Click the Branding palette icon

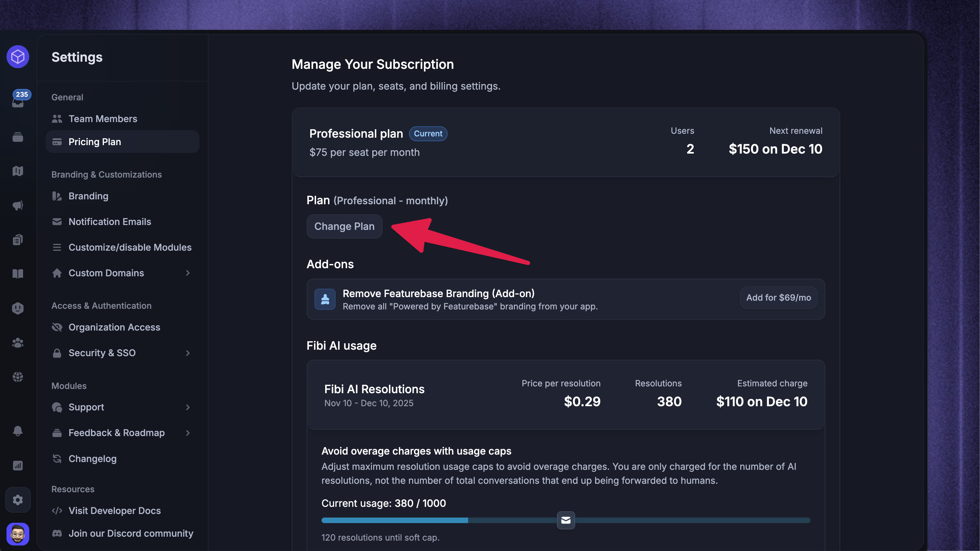57,196
